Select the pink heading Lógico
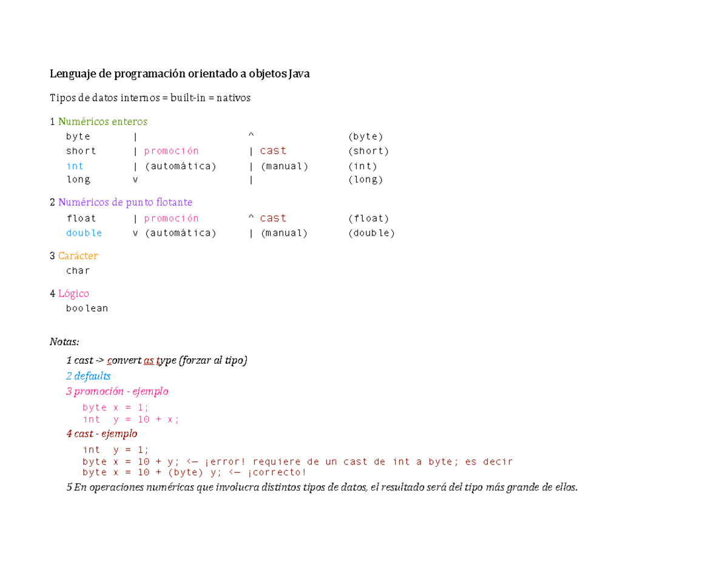Viewport: 728px width, 562px height. click(73, 293)
